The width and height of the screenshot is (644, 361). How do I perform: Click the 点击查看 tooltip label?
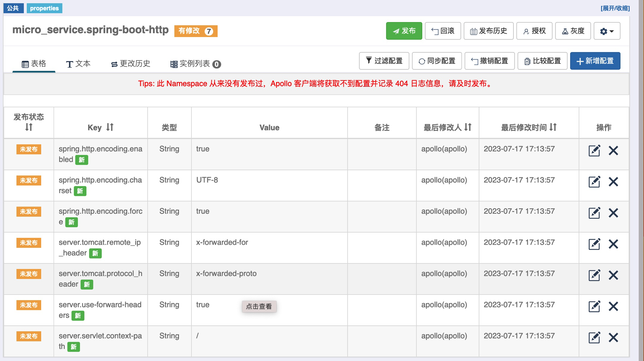pyautogui.click(x=259, y=306)
